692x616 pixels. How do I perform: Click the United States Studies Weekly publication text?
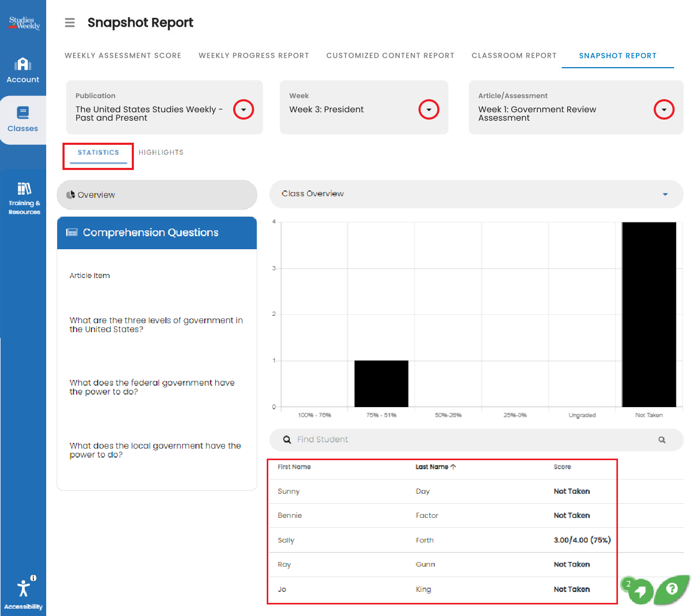[149, 114]
